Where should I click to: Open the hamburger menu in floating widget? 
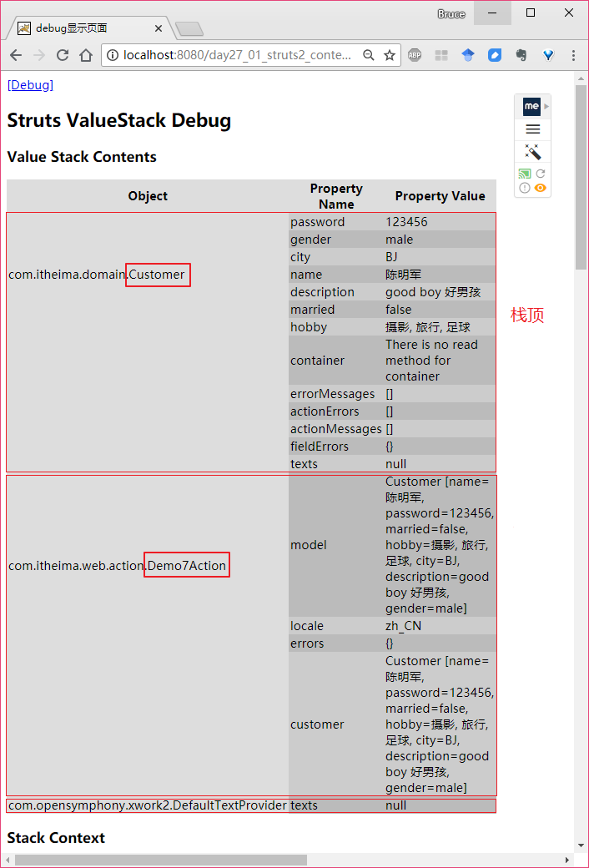click(532, 129)
